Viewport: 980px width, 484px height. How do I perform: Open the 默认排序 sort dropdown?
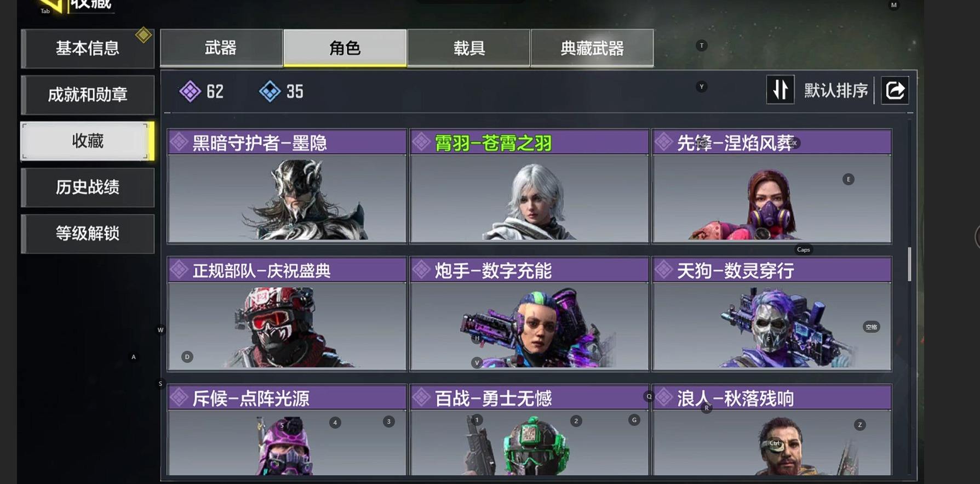click(x=836, y=90)
